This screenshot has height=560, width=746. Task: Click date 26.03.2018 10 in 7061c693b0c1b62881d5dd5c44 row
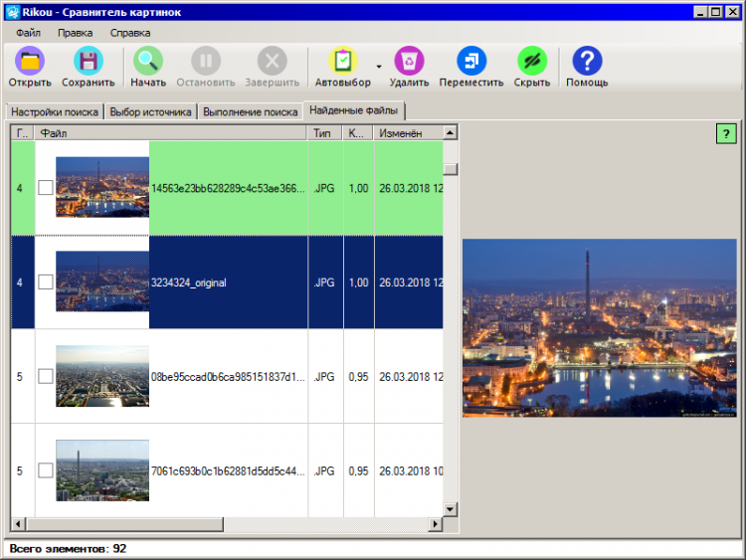tap(411, 471)
